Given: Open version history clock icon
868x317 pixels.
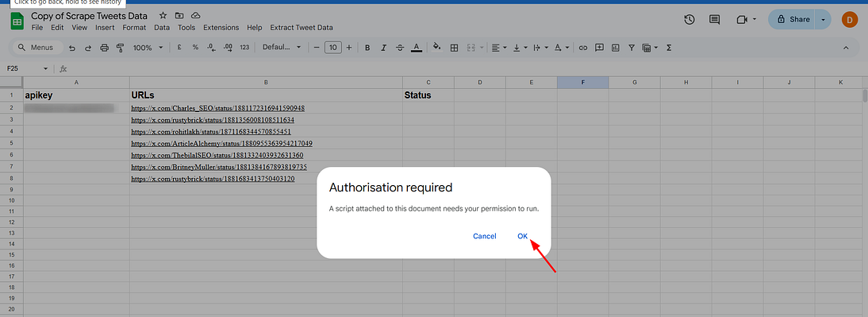Looking at the screenshot, I should [x=689, y=19].
